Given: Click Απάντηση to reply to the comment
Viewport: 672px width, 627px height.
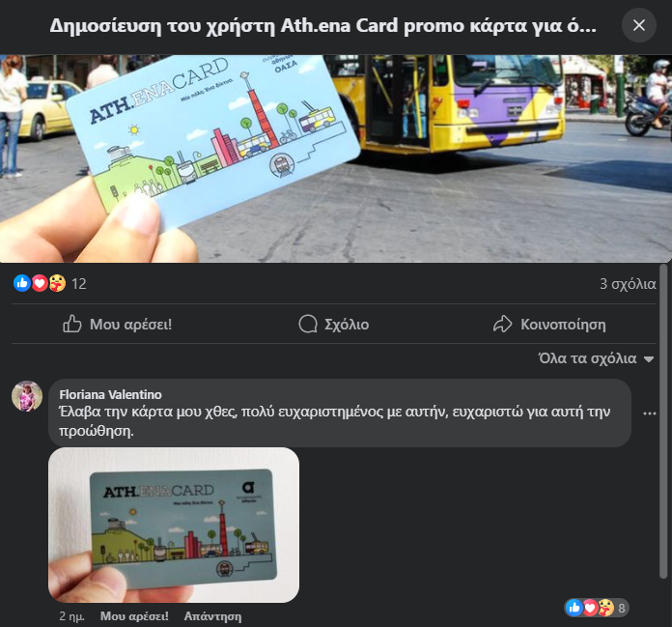Looking at the screenshot, I should 213,616.
